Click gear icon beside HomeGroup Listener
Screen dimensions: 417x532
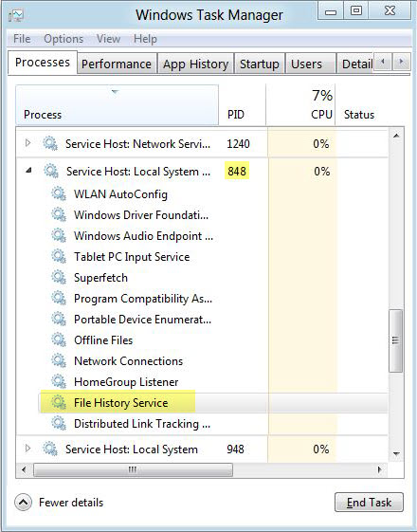tap(59, 382)
